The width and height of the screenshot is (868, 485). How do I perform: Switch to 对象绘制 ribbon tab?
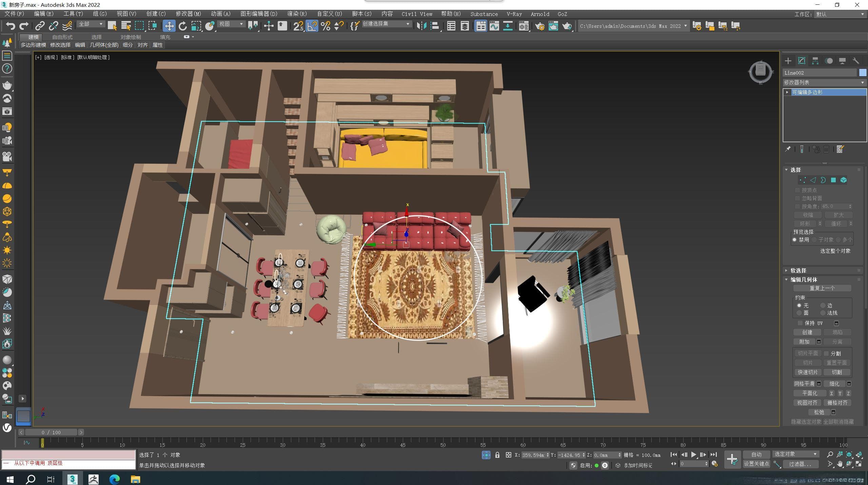click(x=131, y=37)
